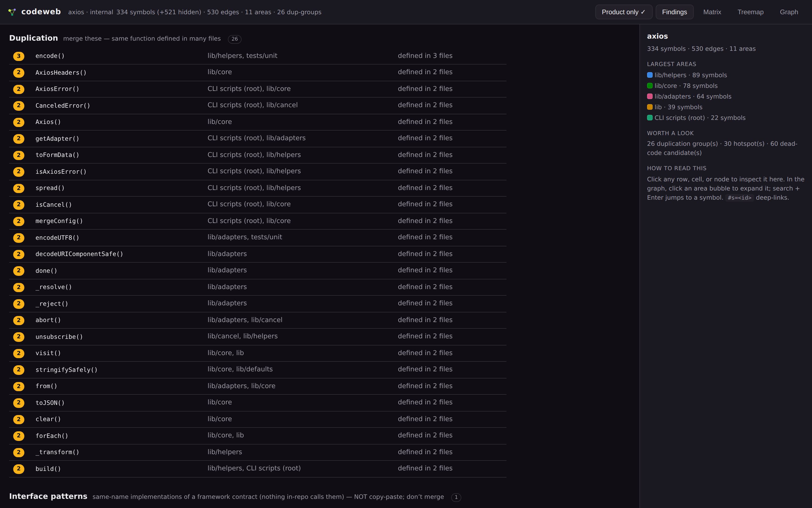Click the count badge beside AxiosHeaders()
The image size is (812, 508).
point(19,73)
